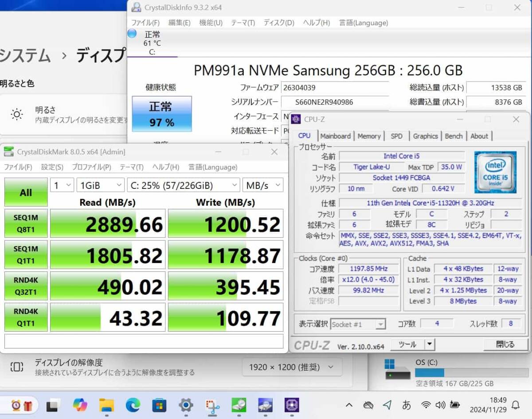This screenshot has height=419, width=532.
Task: Switch to the Mainboard tab in CPU-Z
Action: coord(336,136)
